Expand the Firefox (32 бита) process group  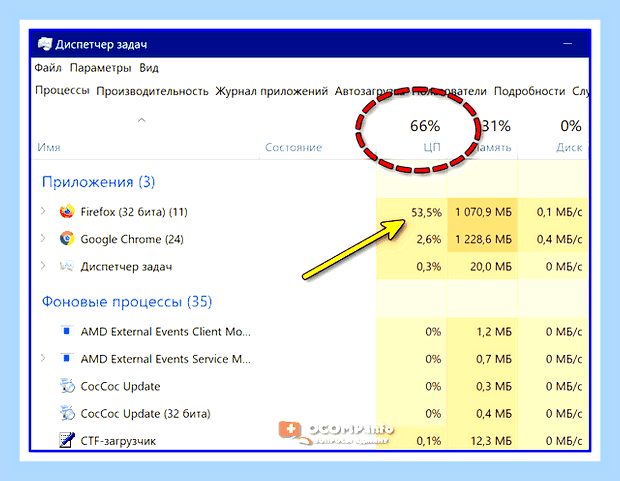pos(43,211)
